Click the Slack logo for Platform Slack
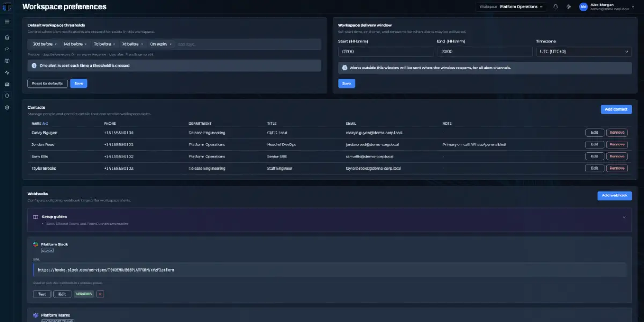This screenshot has height=322, width=644. 35,244
